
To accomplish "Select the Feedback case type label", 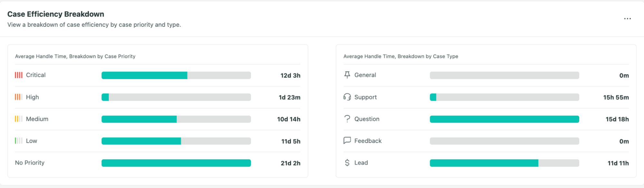I will tap(368, 141).
